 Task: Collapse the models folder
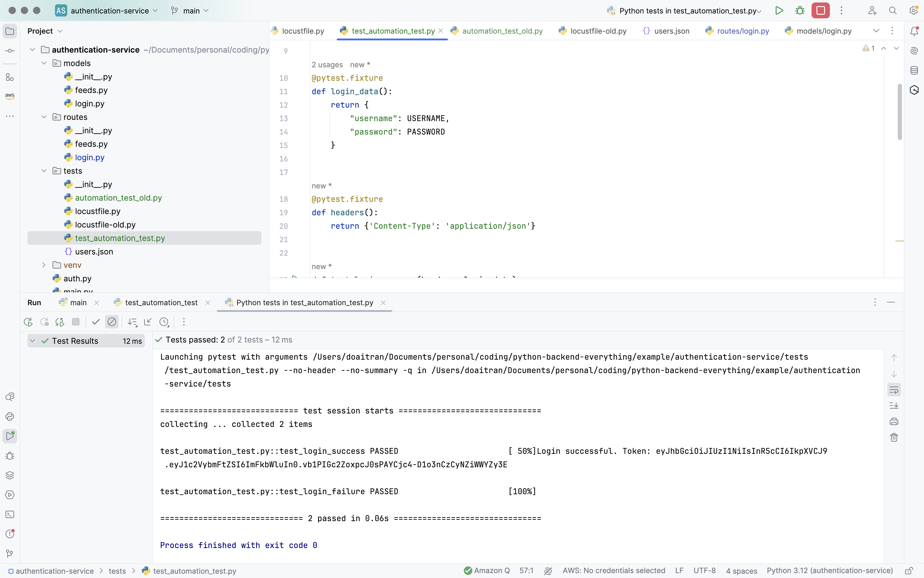(x=44, y=63)
